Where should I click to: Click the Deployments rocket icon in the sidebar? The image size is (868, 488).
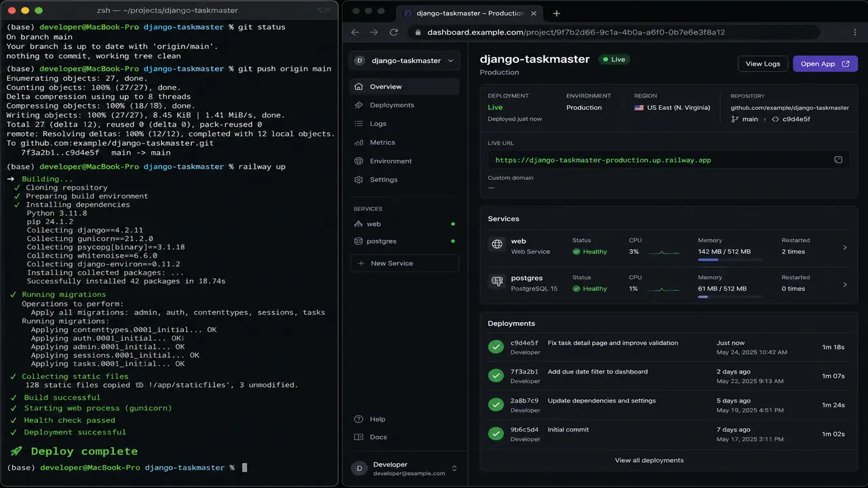tap(359, 105)
